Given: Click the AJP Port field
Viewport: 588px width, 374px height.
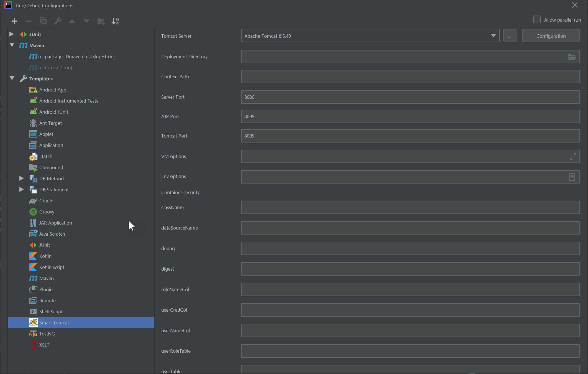Looking at the screenshot, I should 410,116.
